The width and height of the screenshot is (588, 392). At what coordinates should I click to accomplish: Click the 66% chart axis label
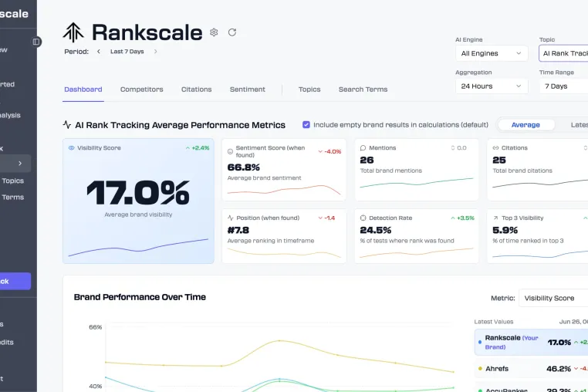(95, 327)
